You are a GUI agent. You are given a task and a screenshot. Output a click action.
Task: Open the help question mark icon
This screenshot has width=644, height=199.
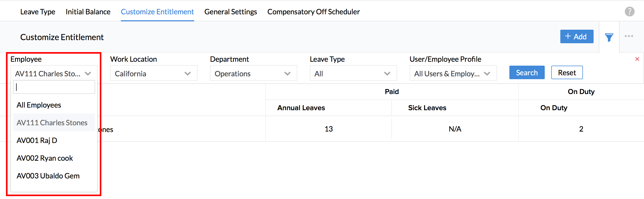[629, 11]
